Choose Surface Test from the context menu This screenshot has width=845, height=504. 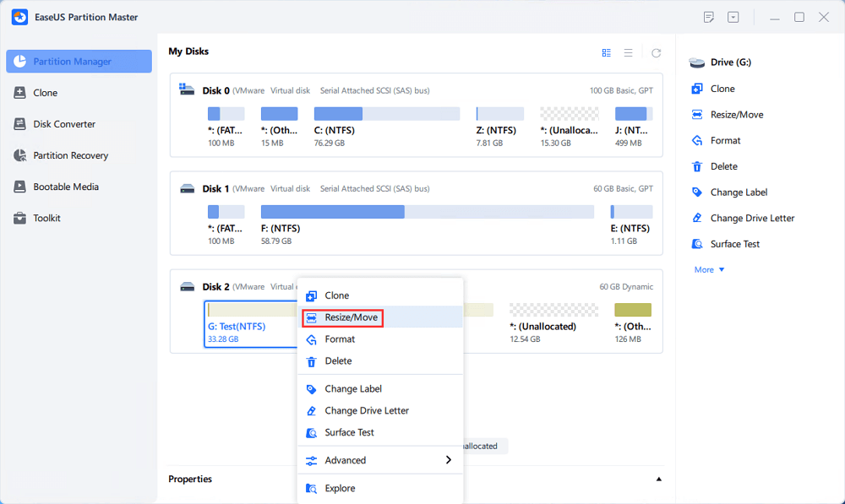(380, 432)
